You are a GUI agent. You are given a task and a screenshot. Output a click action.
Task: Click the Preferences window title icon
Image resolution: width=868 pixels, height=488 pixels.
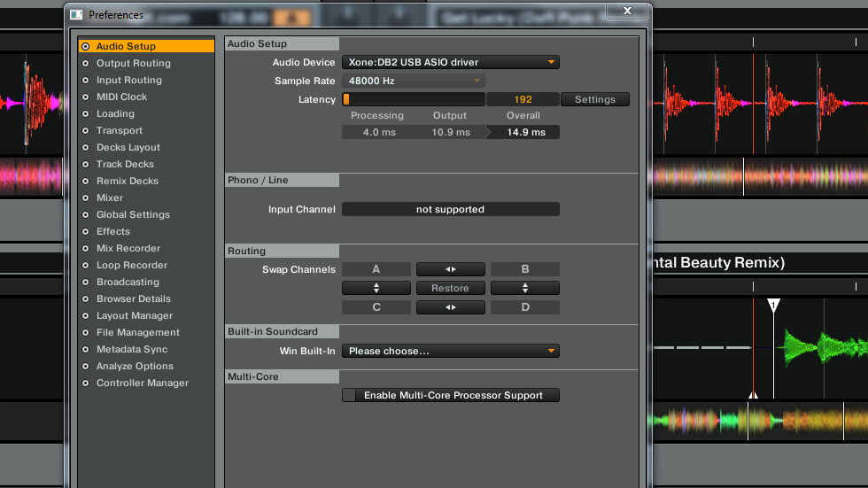pos(76,15)
